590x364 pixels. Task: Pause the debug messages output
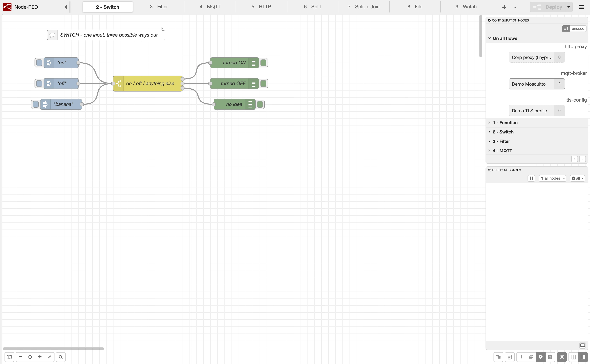(x=531, y=178)
